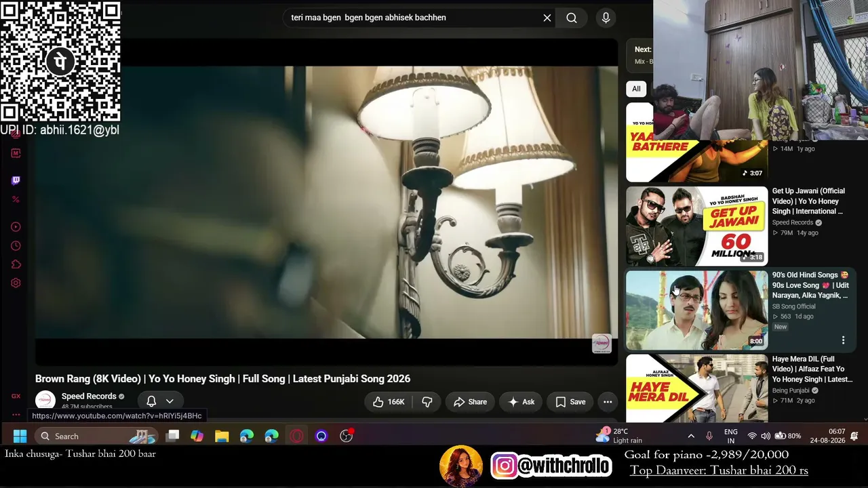Viewport: 868px width, 488px height.
Task: Select the All filter chip
Action: 636,89
